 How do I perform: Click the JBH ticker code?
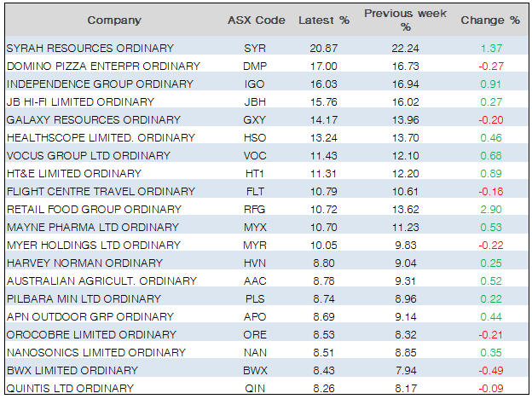pos(249,101)
